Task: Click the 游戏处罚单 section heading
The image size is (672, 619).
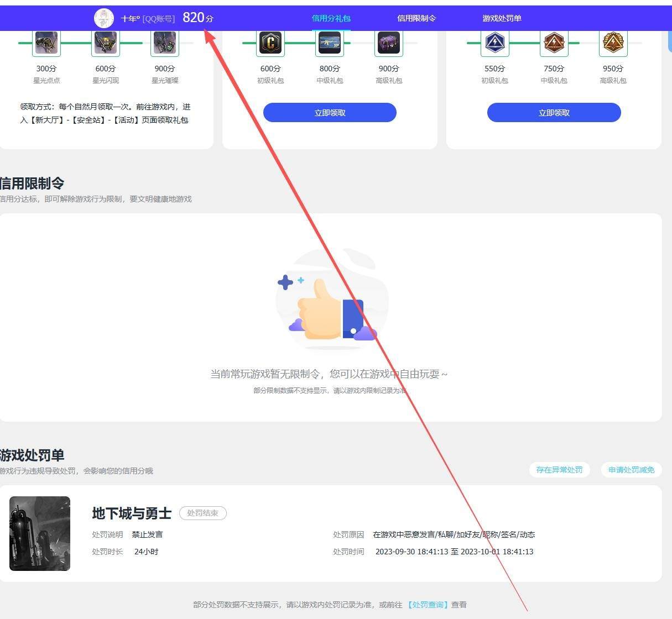Action: (x=32, y=455)
